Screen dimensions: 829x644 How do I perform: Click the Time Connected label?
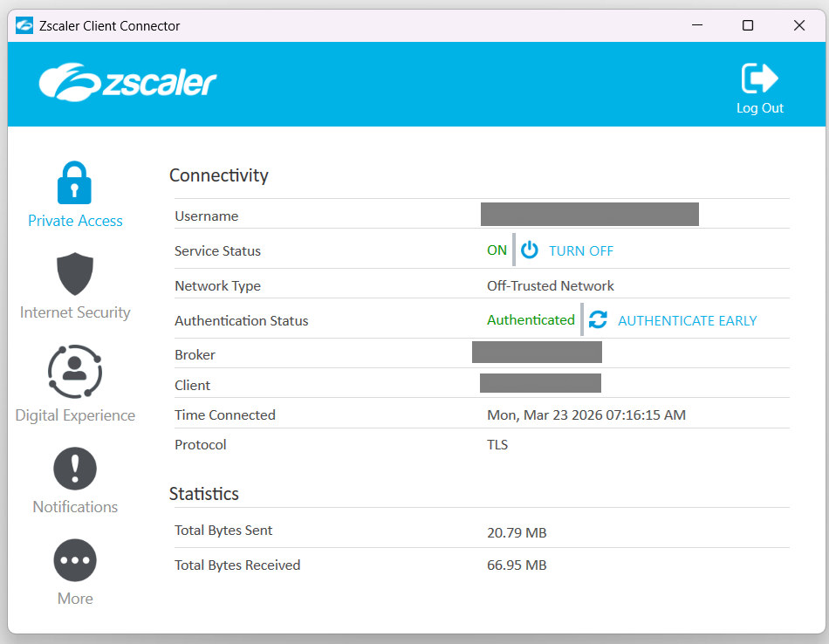(225, 415)
